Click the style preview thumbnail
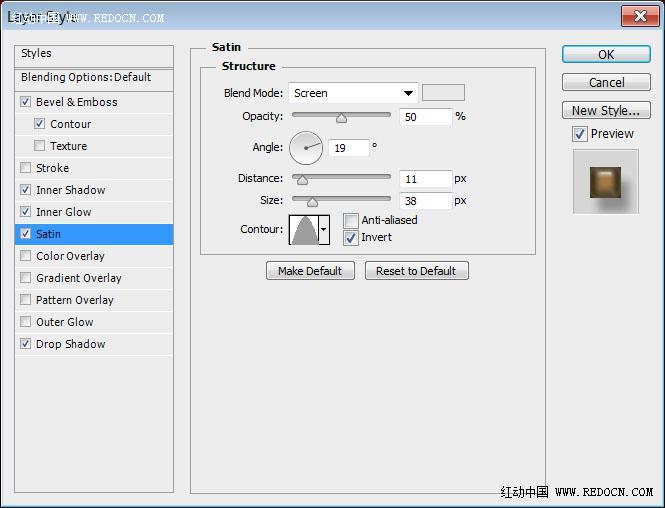Screen dimensions: 665x508 pyautogui.click(x=606, y=181)
